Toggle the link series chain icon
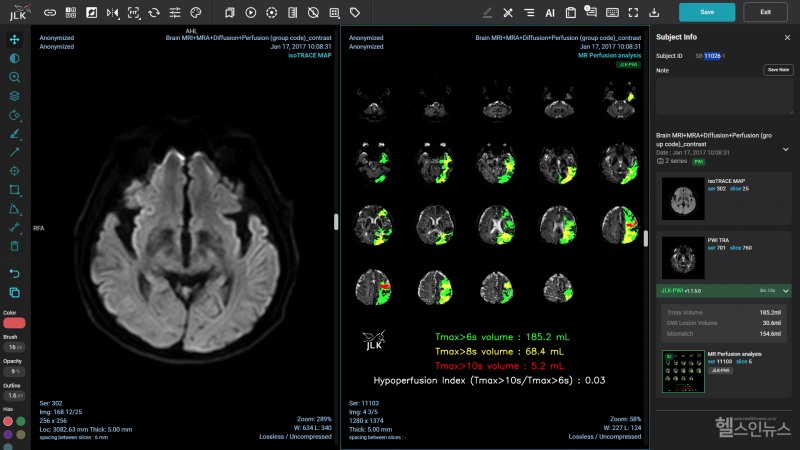This screenshot has width=800, height=450. pyautogui.click(x=50, y=13)
